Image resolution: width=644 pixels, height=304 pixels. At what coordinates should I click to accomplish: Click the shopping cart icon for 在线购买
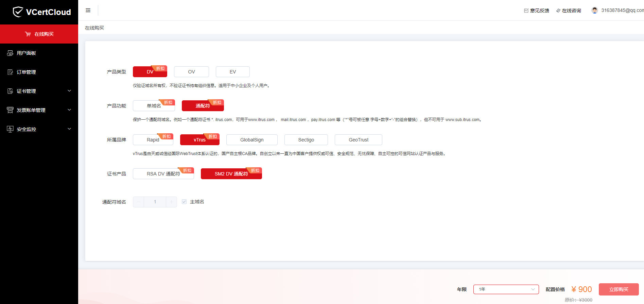point(28,34)
